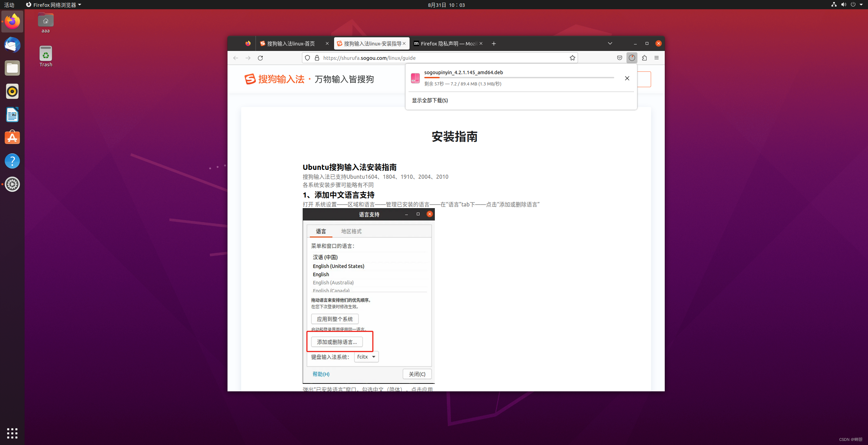Image resolution: width=868 pixels, height=445 pixels.
Task: Open a new tab with plus button
Action: pos(494,43)
